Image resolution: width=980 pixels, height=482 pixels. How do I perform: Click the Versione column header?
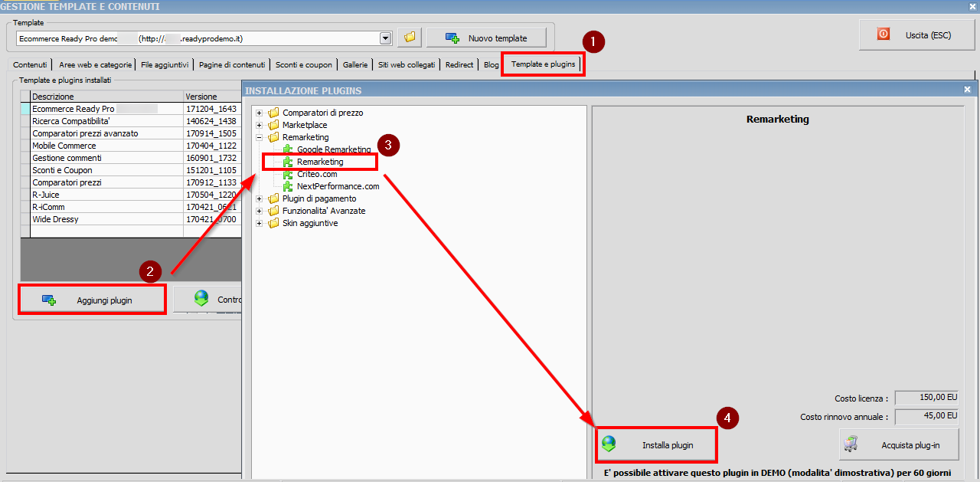(213, 97)
